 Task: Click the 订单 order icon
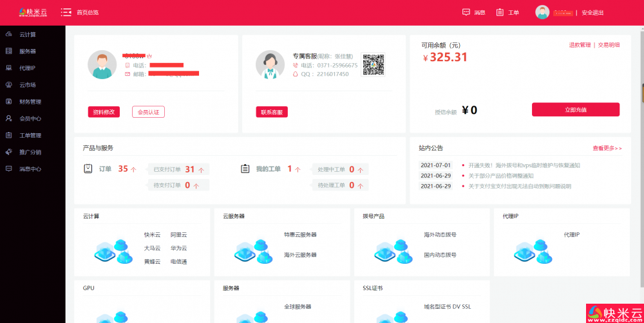pyautogui.click(x=88, y=169)
